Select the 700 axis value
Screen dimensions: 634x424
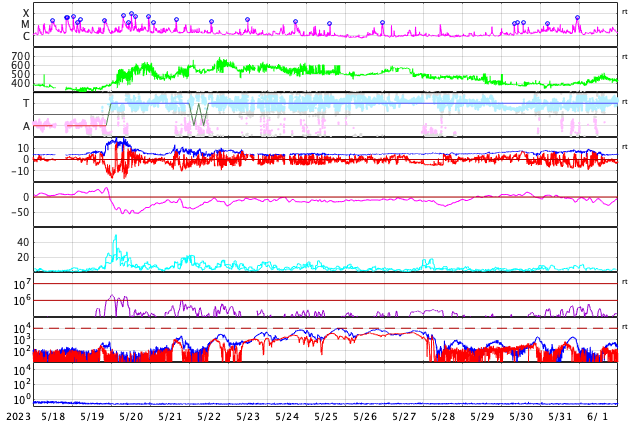[21, 56]
